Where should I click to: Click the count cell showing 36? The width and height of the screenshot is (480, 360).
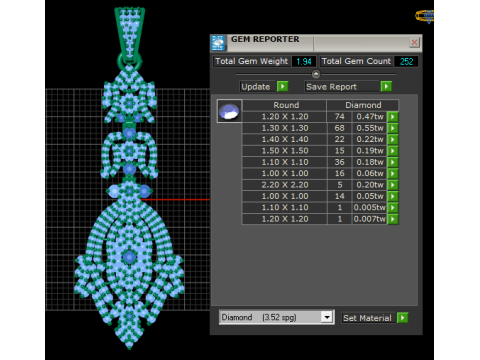pyautogui.click(x=339, y=162)
